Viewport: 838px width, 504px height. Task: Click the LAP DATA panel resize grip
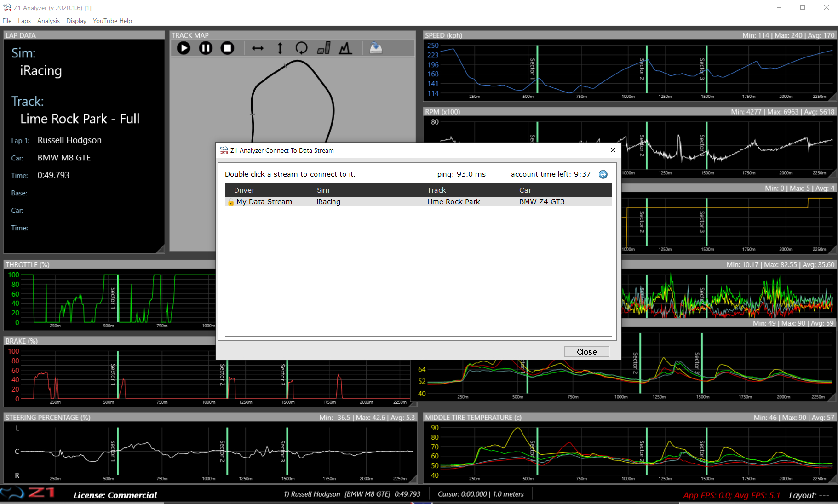[x=160, y=249]
